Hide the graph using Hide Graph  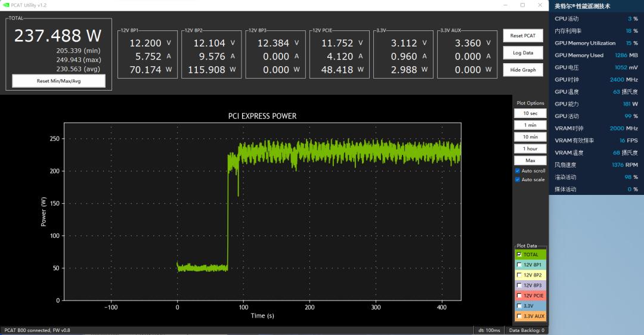[523, 70]
